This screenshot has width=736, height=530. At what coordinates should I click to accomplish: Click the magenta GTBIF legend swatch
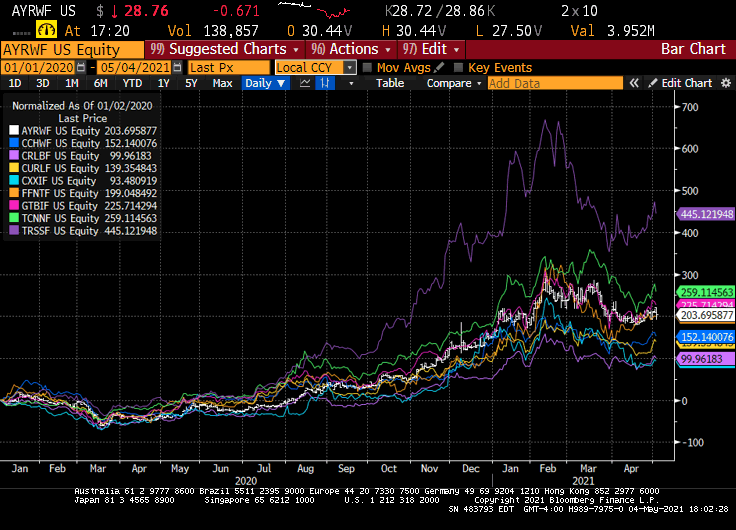click(14, 206)
